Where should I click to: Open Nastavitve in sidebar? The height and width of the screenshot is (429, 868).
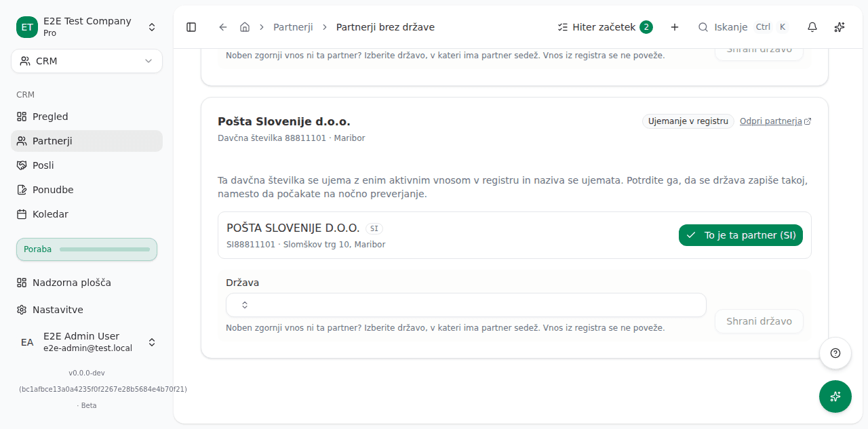pyautogui.click(x=87, y=310)
